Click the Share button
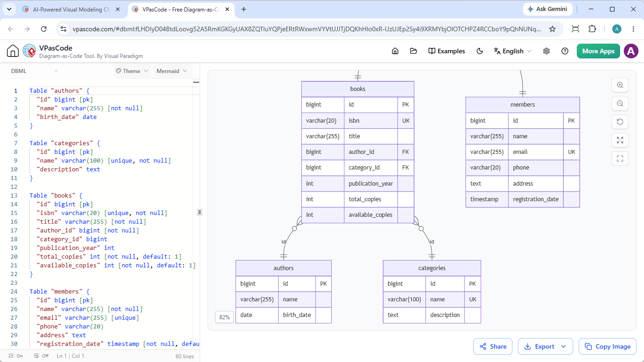 pyautogui.click(x=493, y=346)
